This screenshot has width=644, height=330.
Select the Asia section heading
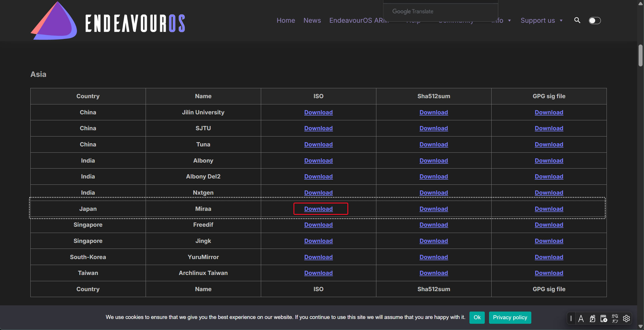pos(38,74)
